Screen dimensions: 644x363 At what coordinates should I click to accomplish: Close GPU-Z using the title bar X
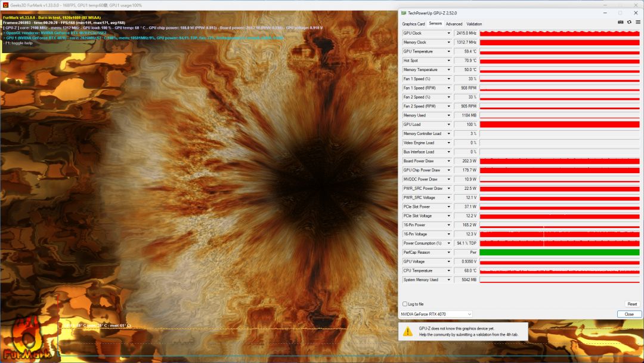coord(635,13)
